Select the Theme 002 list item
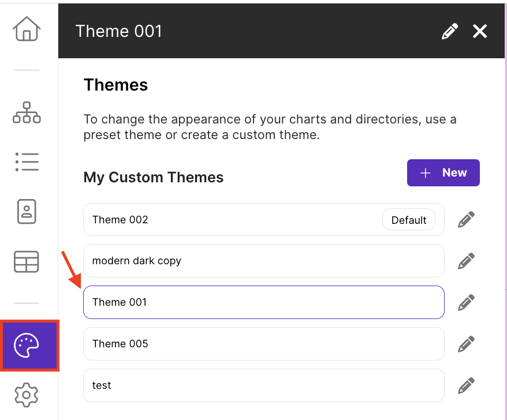This screenshot has height=420, width=507. (x=264, y=220)
